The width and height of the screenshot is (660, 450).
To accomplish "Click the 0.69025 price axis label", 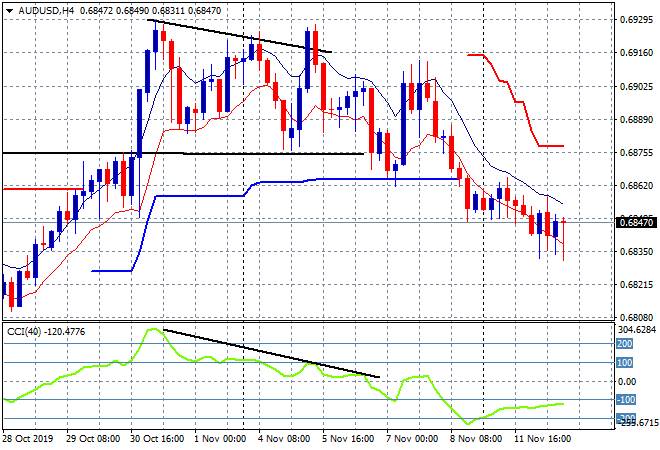I will [637, 86].
